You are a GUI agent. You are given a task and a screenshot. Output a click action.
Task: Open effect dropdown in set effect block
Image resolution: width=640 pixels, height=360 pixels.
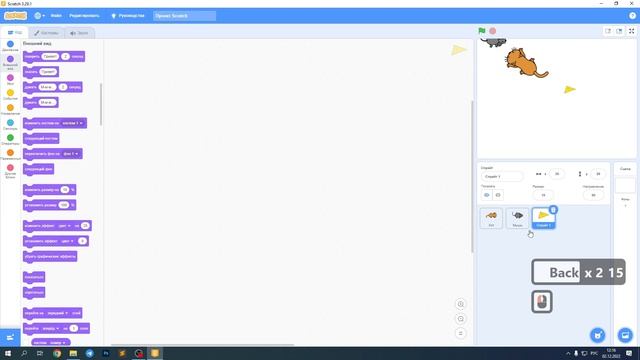point(67,241)
